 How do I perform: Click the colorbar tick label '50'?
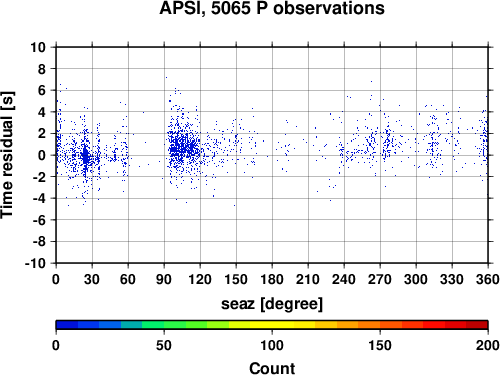tap(164, 345)
